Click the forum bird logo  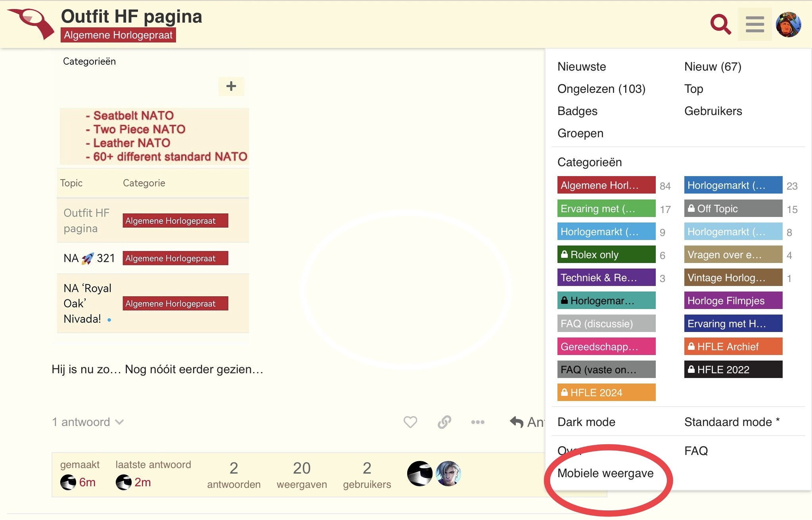click(31, 24)
